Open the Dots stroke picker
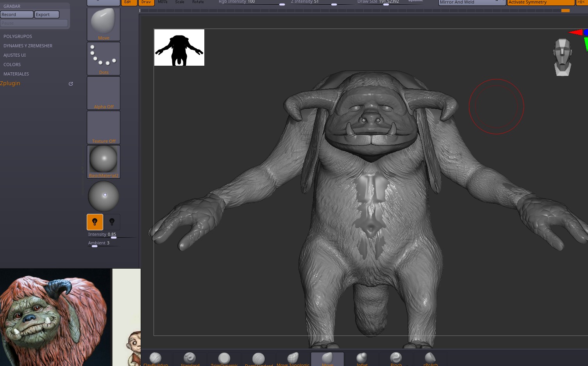Viewport: 588px width, 366px height. click(x=104, y=59)
